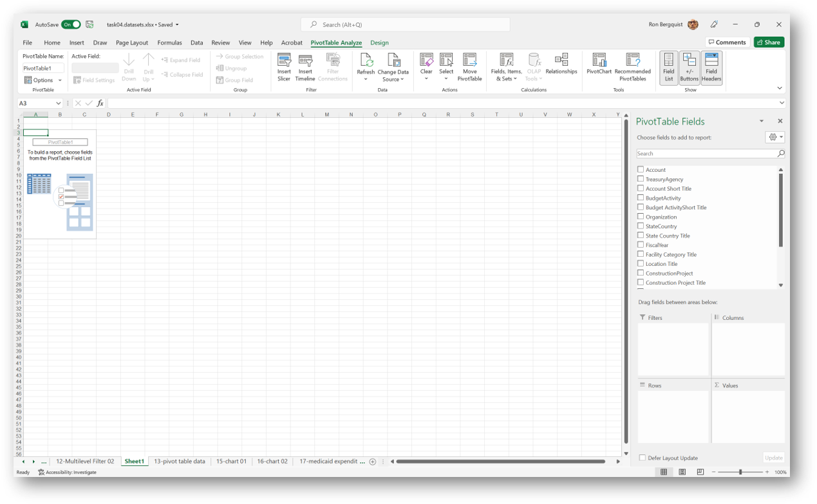Open Insert Timeline tool
This screenshot has height=504, width=817.
tap(305, 64)
